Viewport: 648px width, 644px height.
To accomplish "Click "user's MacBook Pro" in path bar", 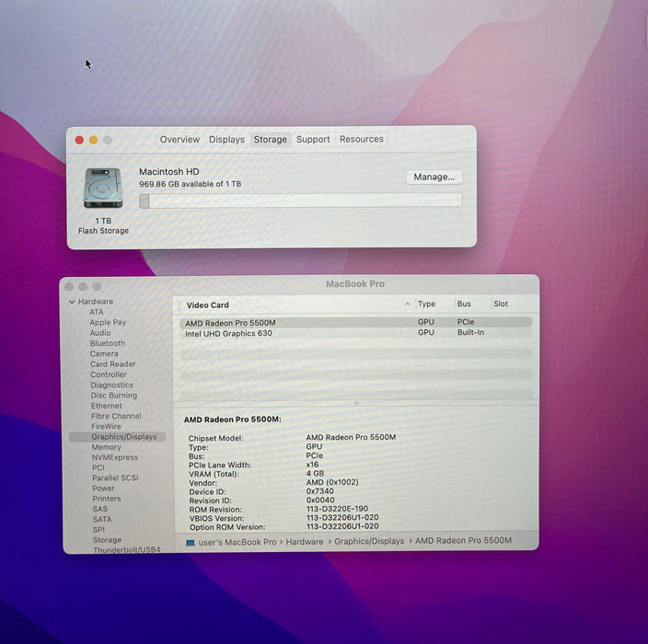I will point(237,542).
